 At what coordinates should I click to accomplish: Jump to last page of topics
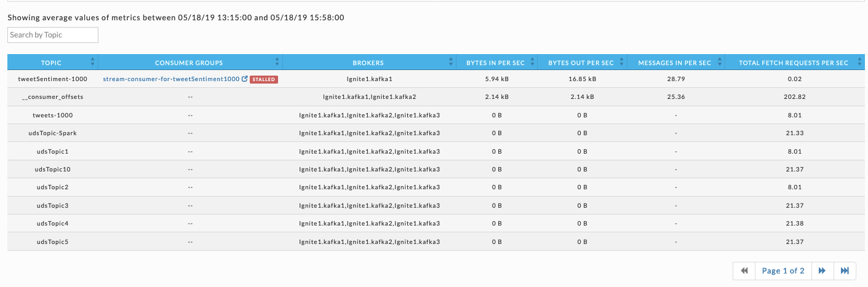point(845,271)
